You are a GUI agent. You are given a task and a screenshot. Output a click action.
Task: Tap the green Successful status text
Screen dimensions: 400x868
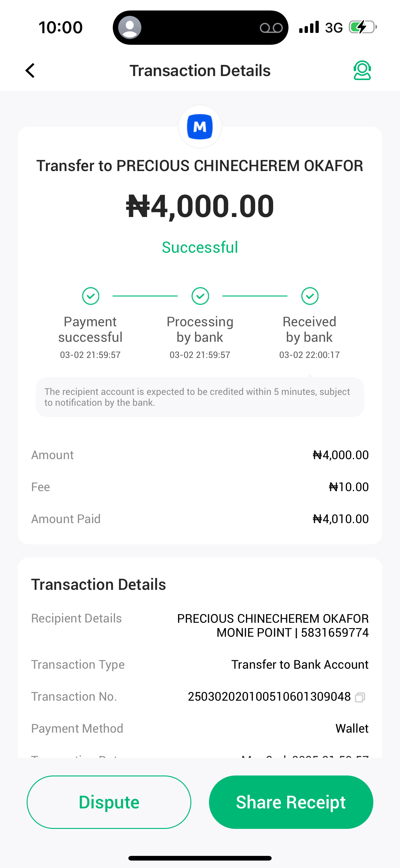(200, 247)
